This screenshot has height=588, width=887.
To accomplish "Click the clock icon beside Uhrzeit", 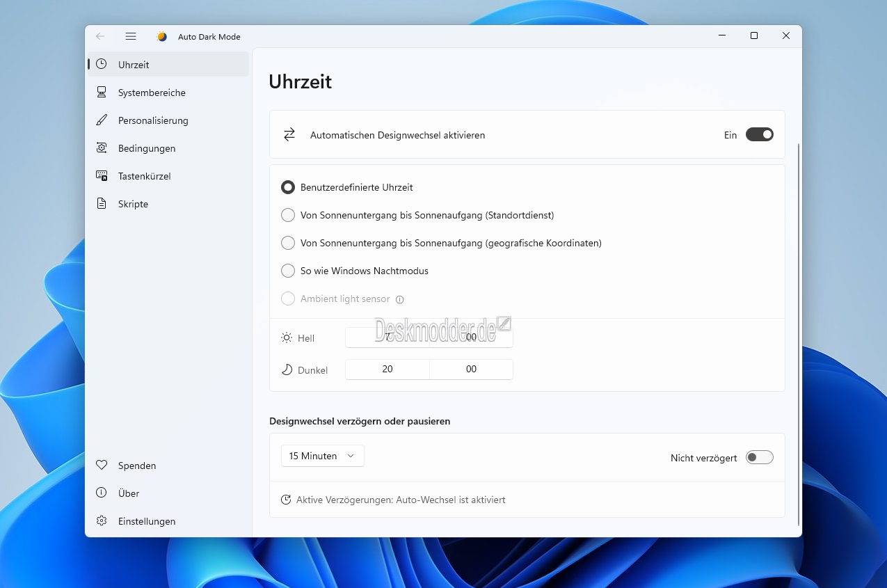I will [102, 64].
